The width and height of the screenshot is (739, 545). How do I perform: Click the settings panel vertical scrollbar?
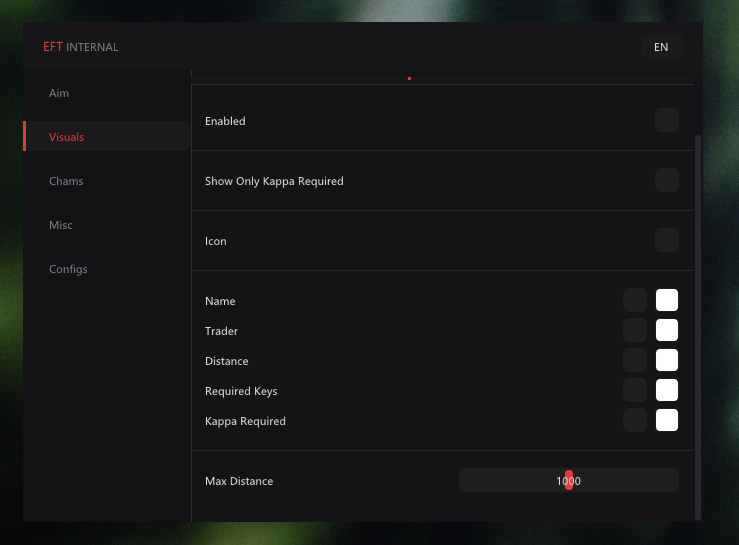coord(698,328)
